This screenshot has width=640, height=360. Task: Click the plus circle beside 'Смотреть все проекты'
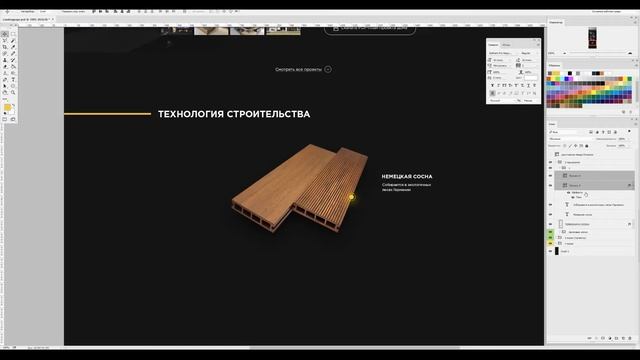pyautogui.click(x=328, y=69)
